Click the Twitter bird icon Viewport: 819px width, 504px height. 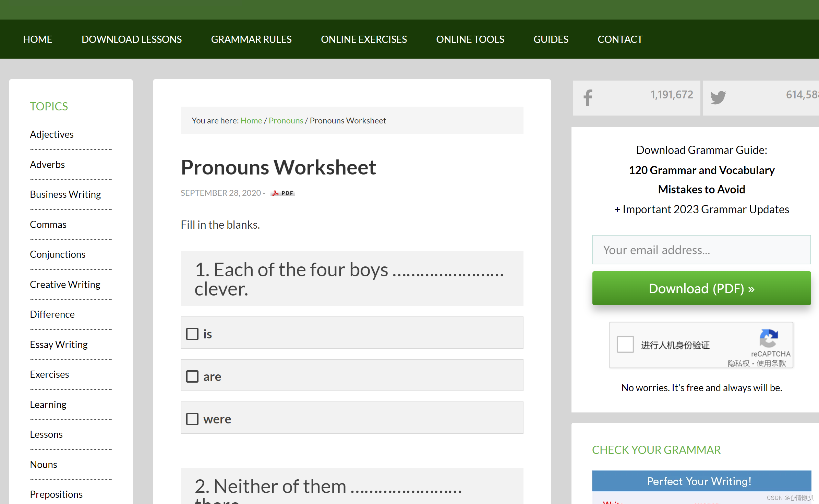[718, 98]
